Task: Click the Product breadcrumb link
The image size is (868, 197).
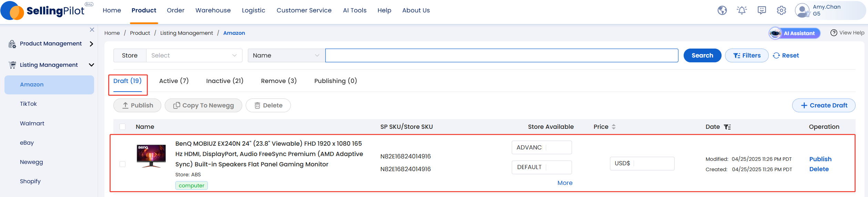Action: [140, 33]
